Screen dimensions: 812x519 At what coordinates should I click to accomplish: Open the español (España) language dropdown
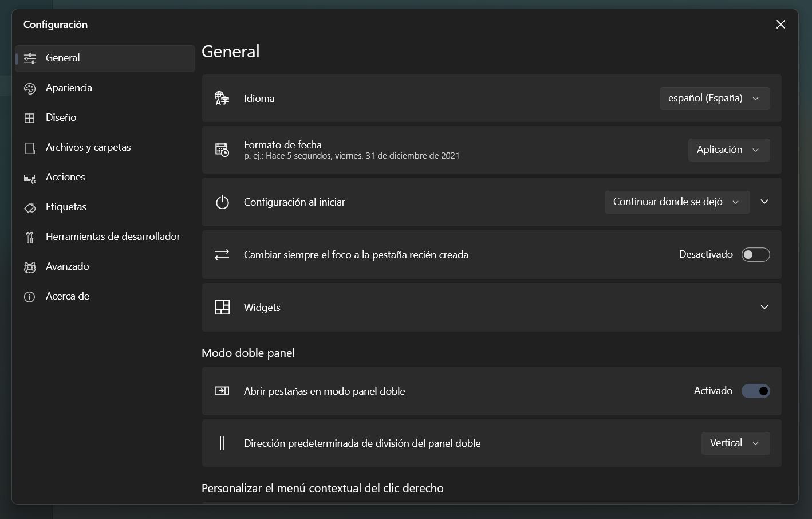tap(714, 98)
